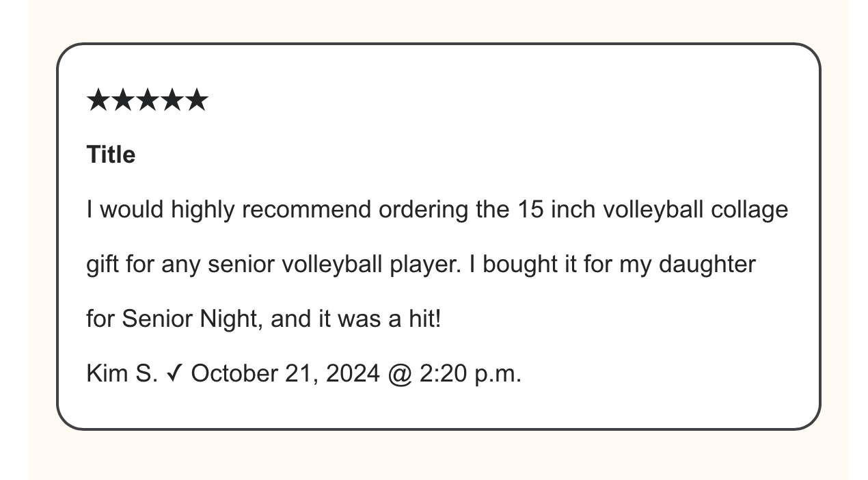Click the word "ordering" in the review
The image size is (868, 480).
pyautogui.click(x=423, y=209)
